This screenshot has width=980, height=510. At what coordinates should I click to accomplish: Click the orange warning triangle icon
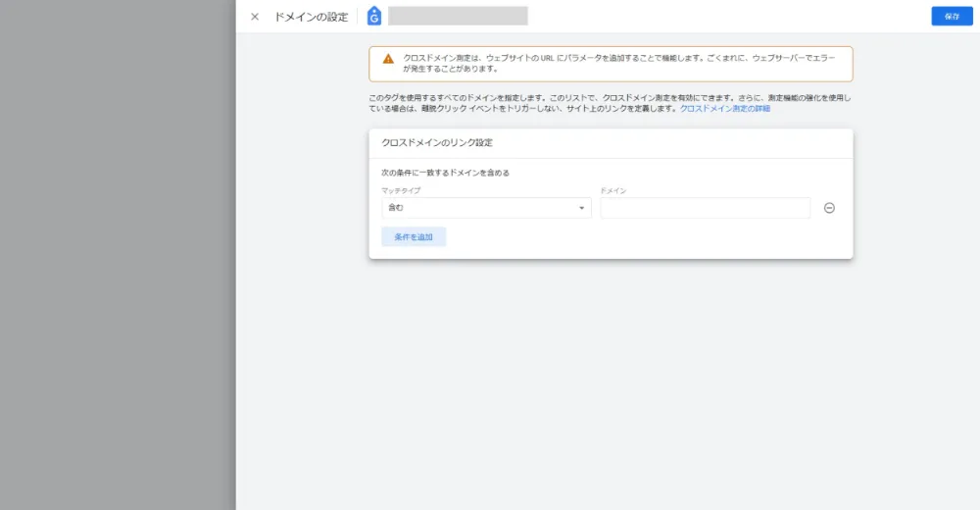click(x=388, y=59)
